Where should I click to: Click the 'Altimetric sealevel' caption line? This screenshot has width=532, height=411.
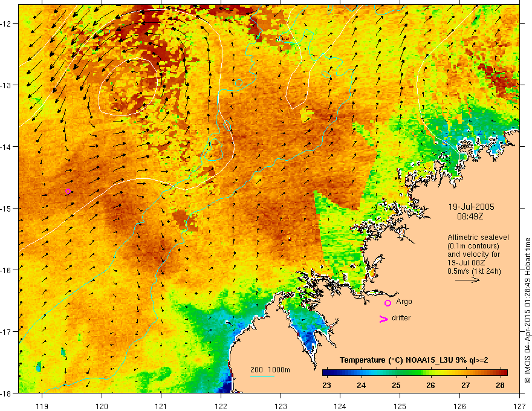click(478, 238)
